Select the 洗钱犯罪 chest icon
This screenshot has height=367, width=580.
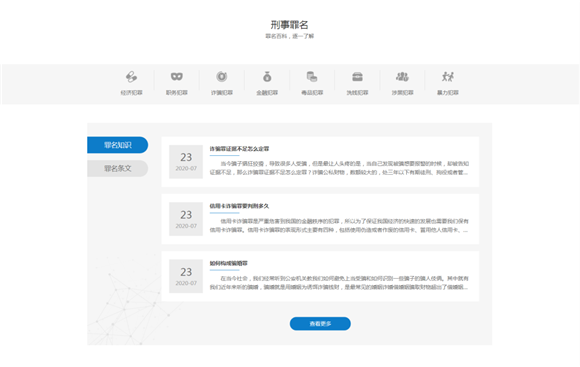click(x=357, y=77)
